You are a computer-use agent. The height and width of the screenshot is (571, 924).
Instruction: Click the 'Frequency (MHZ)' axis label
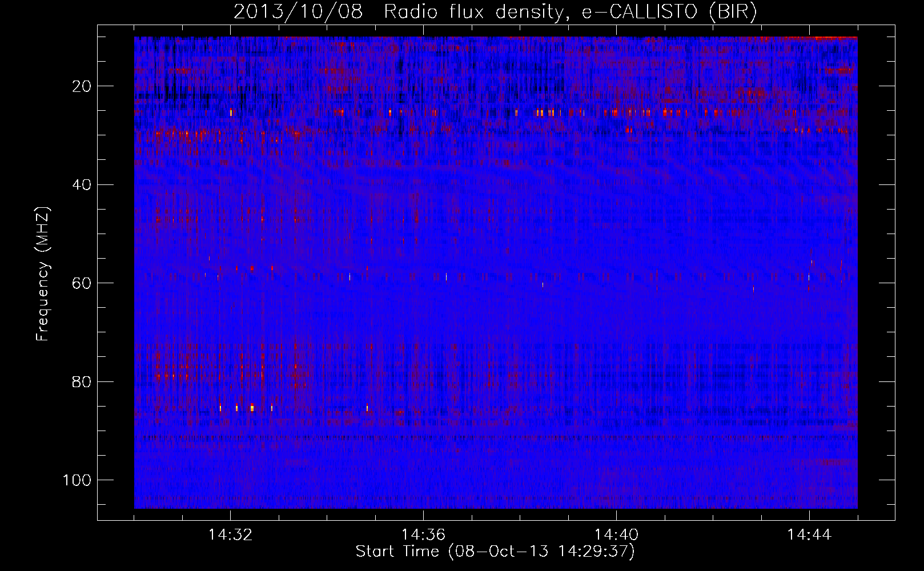pyautogui.click(x=43, y=274)
